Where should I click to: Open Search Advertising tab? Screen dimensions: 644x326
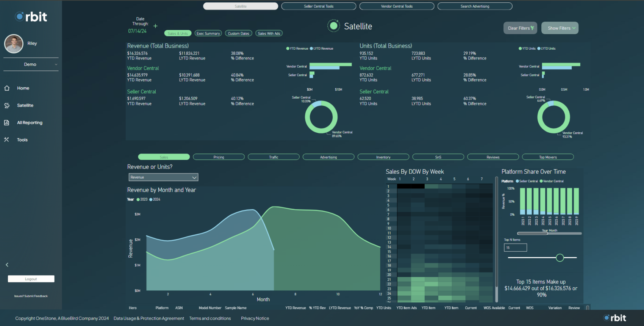475,6
